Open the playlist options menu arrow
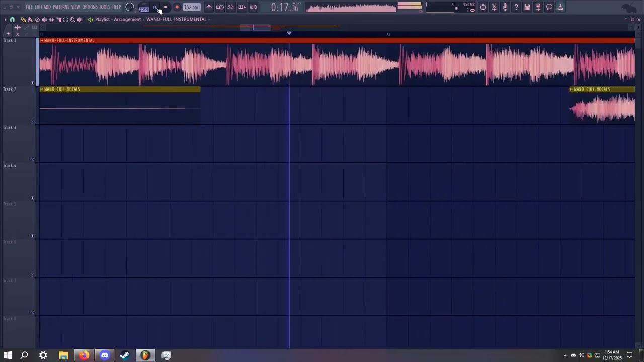The height and width of the screenshot is (362, 644). pyautogui.click(x=5, y=19)
